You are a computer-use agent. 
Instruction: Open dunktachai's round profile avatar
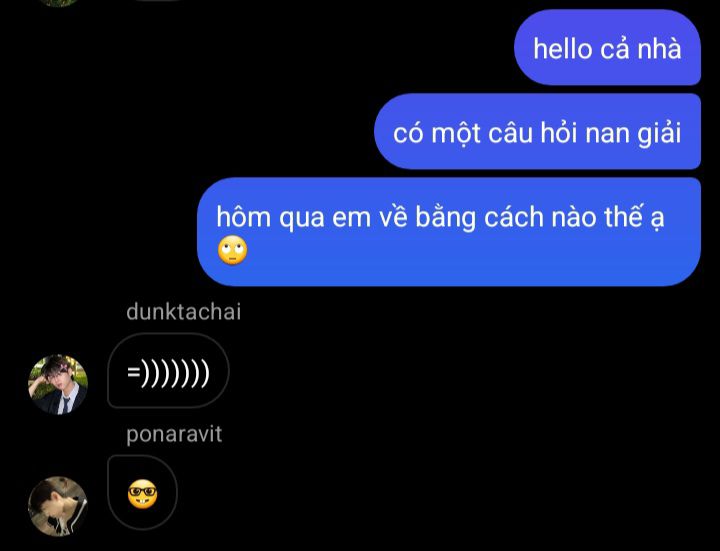58,384
